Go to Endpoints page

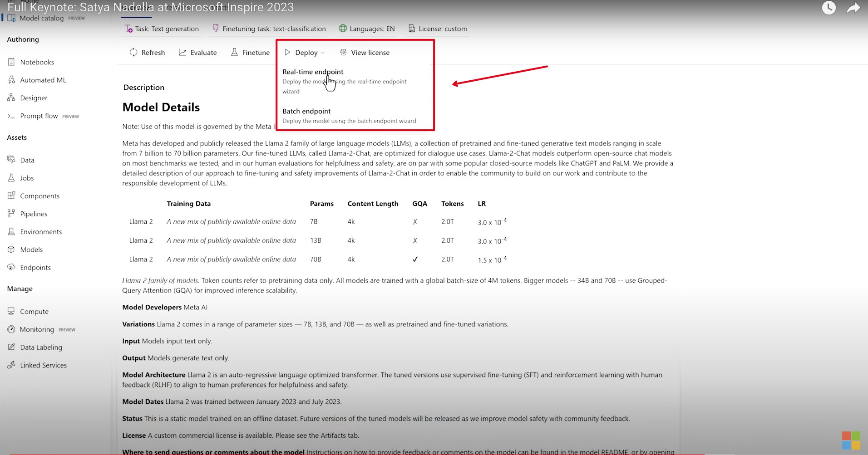click(35, 268)
